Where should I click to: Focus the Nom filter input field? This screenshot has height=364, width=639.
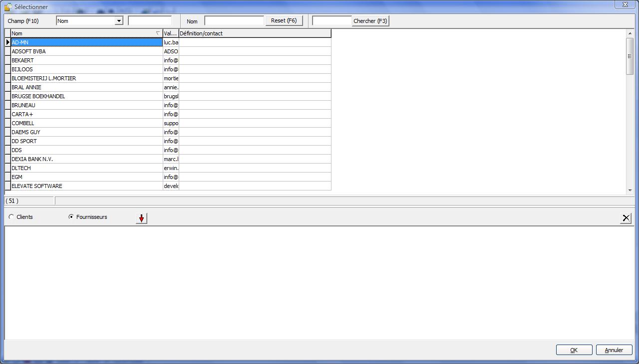point(234,21)
